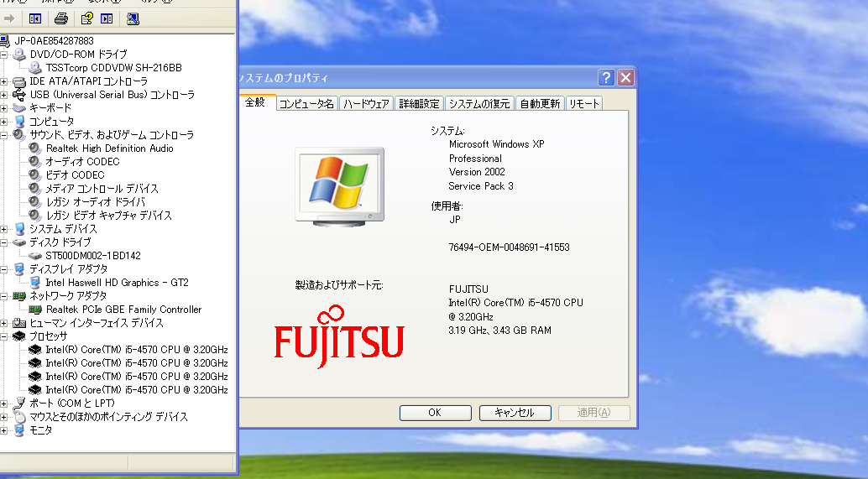Expand the Ports (COM & LPT) node

click(x=4, y=404)
